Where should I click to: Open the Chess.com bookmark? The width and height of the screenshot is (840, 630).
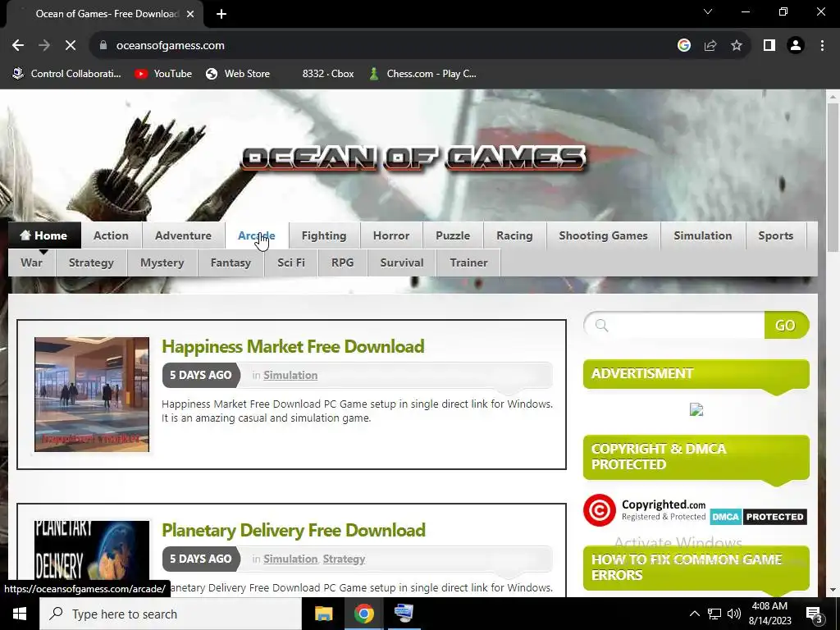tap(422, 74)
